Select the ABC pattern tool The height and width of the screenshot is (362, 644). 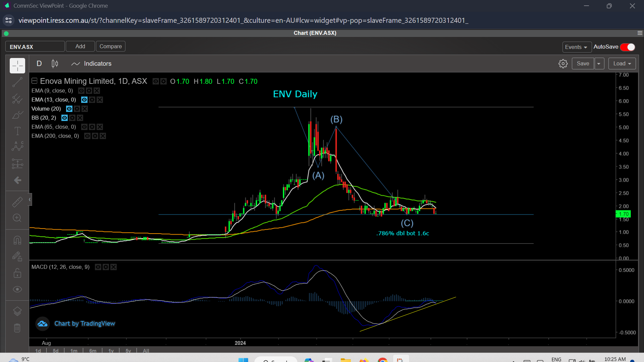pos(17,146)
